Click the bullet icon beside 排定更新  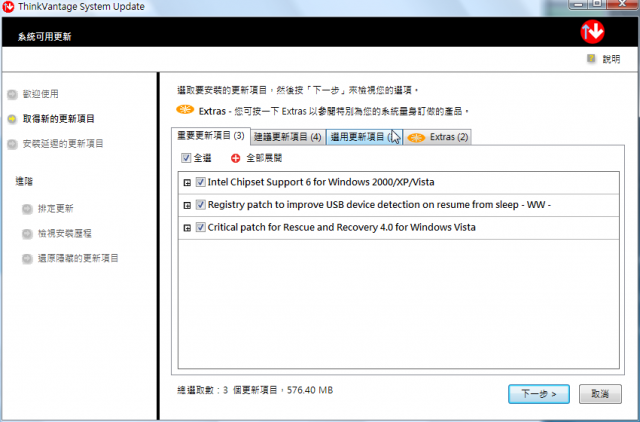coord(27,209)
